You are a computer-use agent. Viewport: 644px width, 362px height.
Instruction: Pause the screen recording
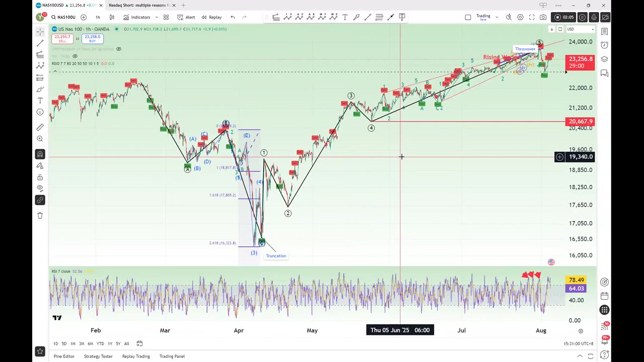pyautogui.click(x=583, y=17)
